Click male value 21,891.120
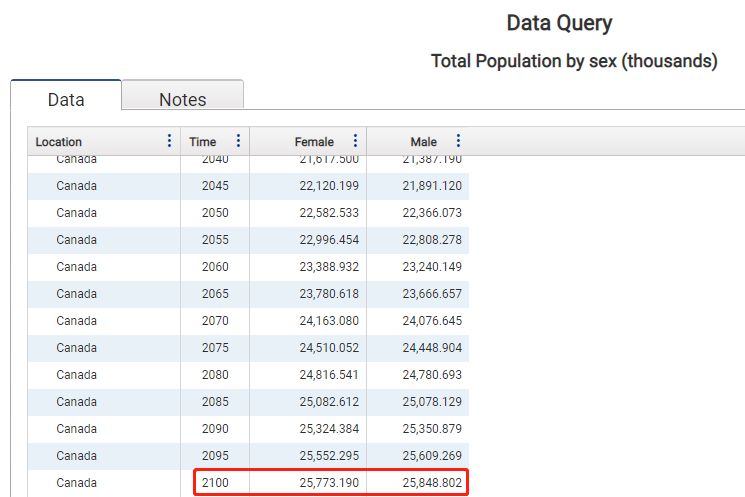The image size is (745, 497). [432, 186]
